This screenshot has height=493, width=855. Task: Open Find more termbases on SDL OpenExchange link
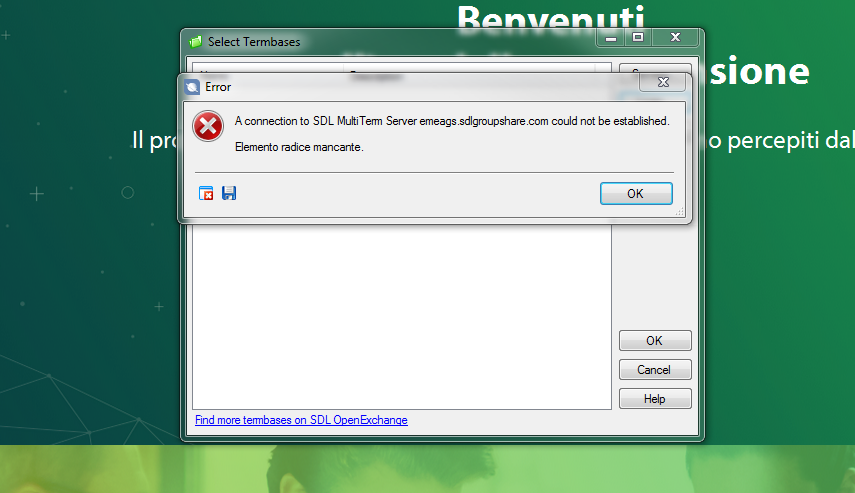[x=301, y=420]
